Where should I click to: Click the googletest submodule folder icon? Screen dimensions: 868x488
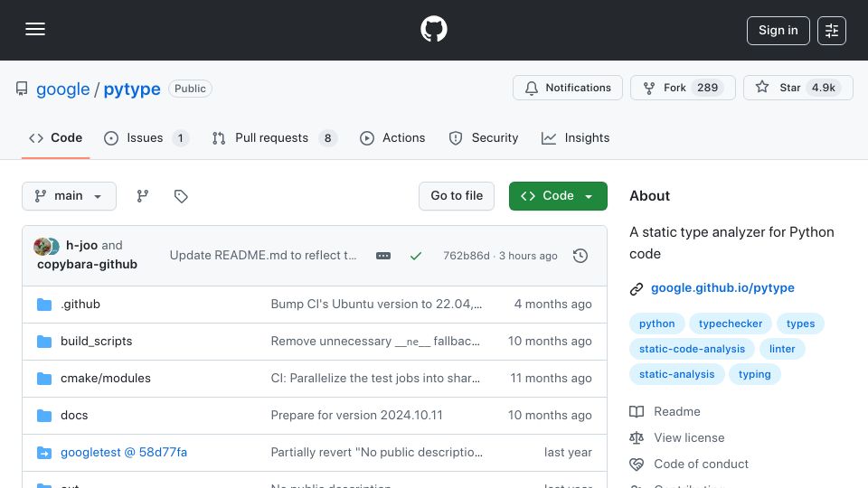(44, 453)
